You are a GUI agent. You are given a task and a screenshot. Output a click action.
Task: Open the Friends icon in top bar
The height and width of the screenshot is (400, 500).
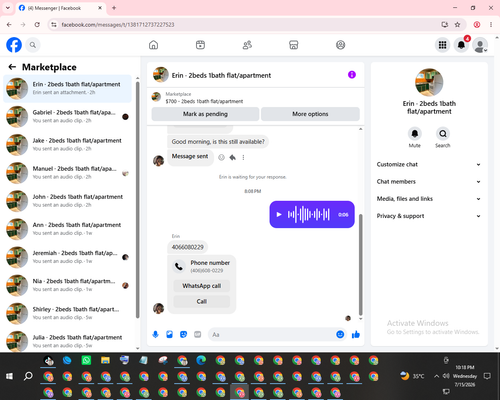[x=247, y=45]
